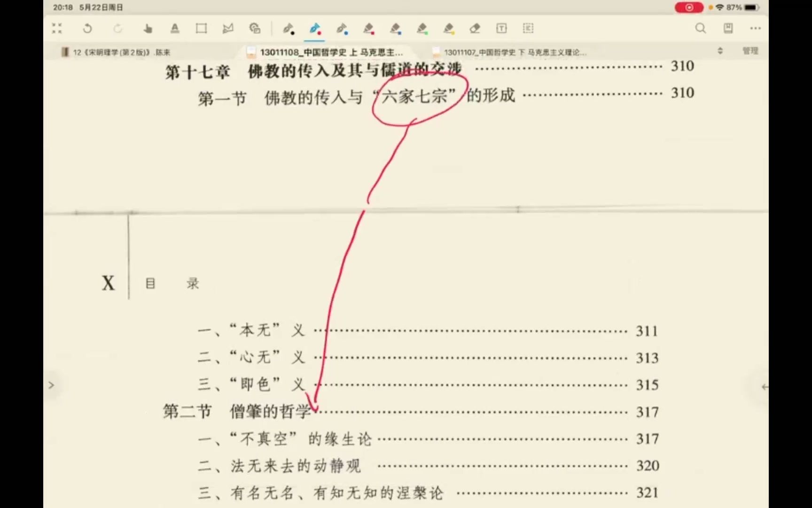Select the hand pan tool
The height and width of the screenshot is (508, 812).
(x=148, y=29)
